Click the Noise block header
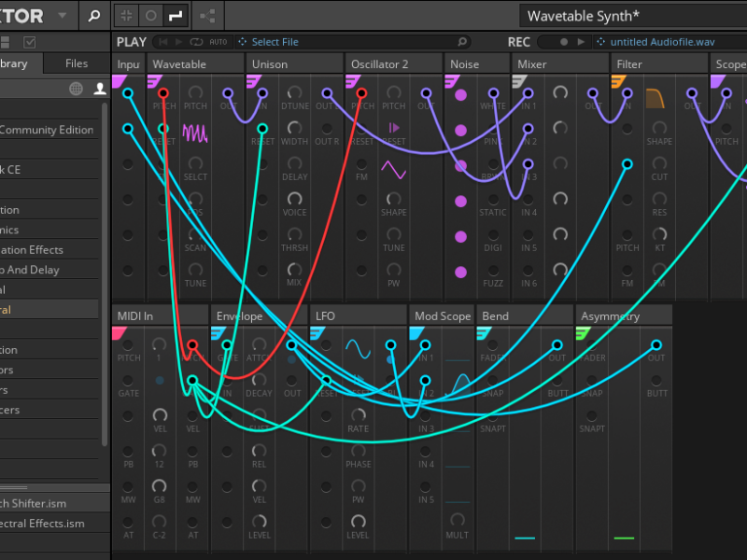 (476, 64)
